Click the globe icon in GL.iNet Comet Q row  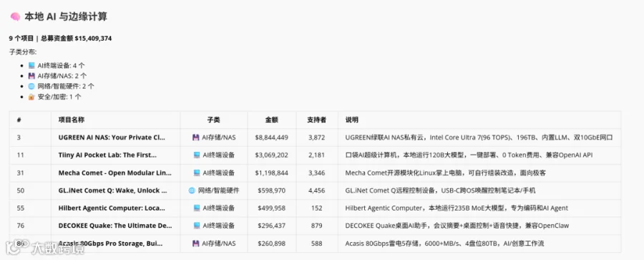point(191,191)
